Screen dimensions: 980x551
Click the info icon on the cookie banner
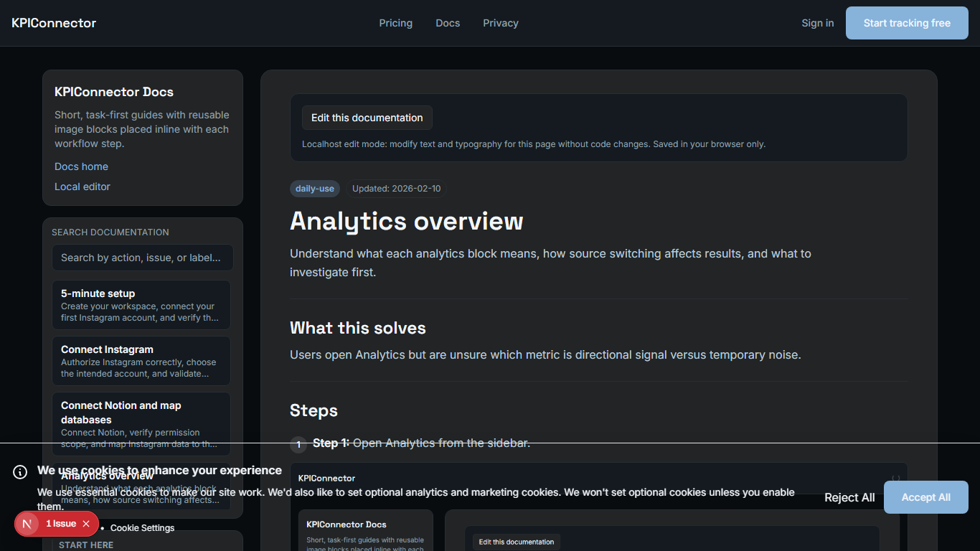(19, 472)
